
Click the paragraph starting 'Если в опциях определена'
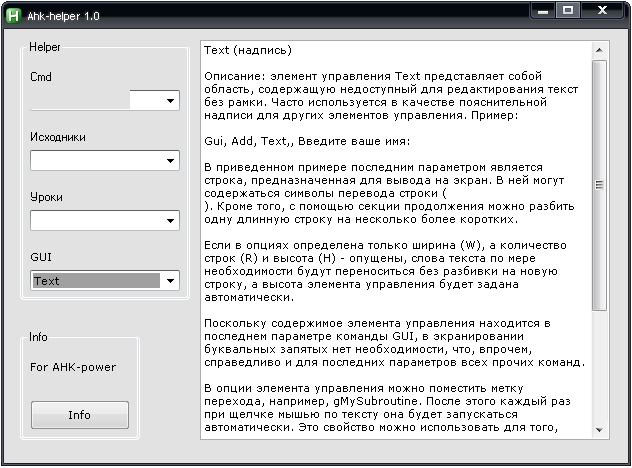tap(385, 271)
